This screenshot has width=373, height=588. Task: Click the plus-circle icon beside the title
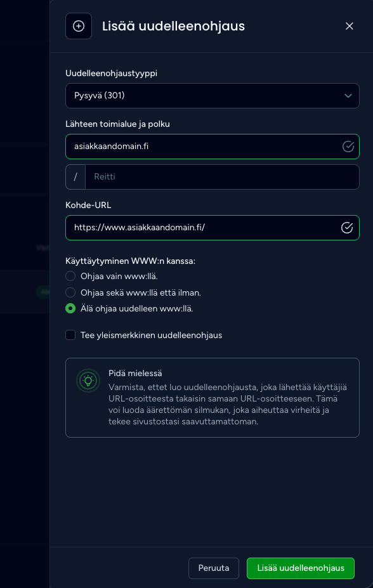pyautogui.click(x=79, y=26)
